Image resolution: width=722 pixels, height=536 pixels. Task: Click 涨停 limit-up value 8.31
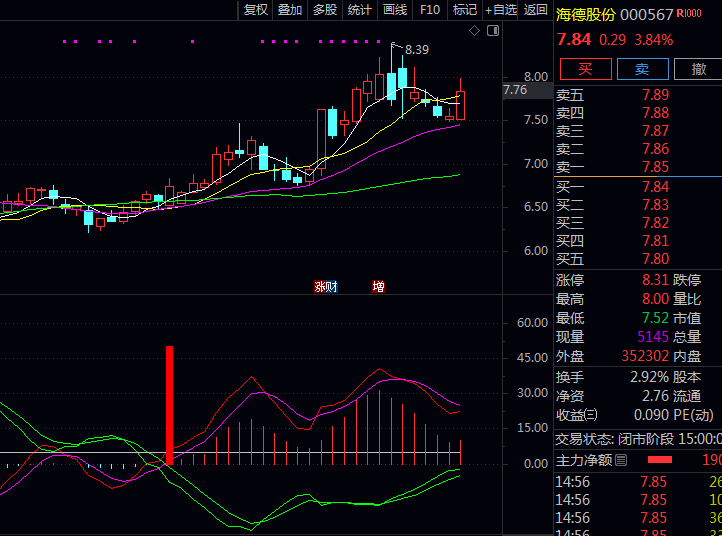pyautogui.click(x=655, y=280)
